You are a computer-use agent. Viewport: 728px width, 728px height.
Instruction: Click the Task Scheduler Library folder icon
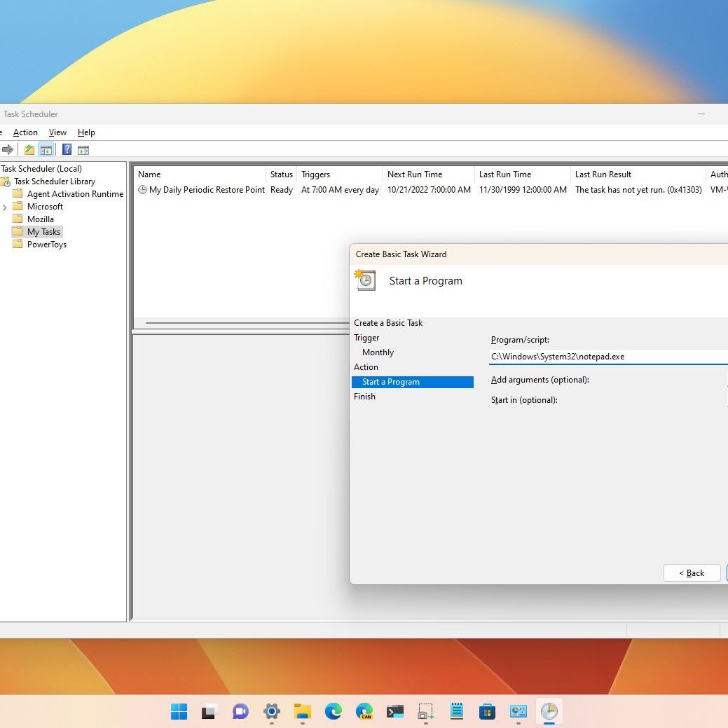pyautogui.click(x=6, y=181)
